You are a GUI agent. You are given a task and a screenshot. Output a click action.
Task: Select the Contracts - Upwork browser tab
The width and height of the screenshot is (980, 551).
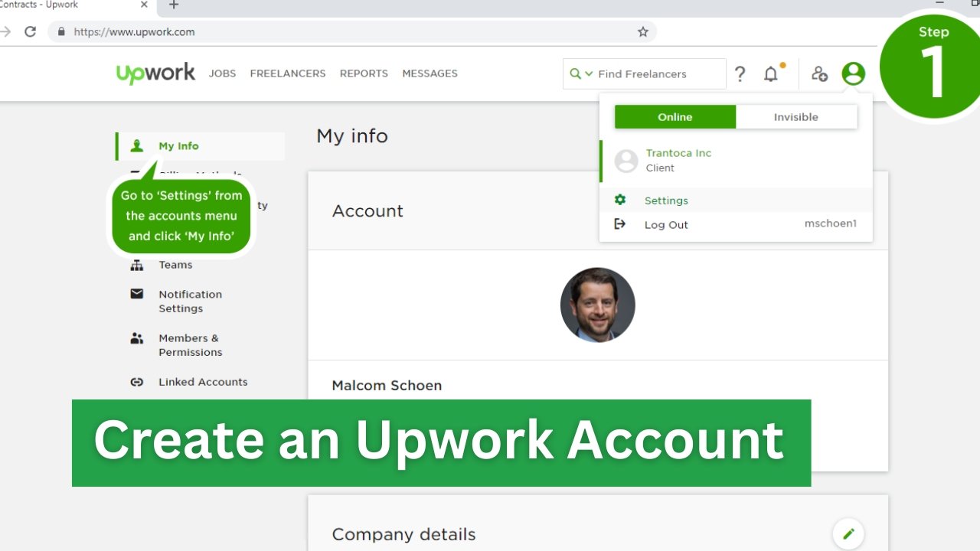coord(77,6)
